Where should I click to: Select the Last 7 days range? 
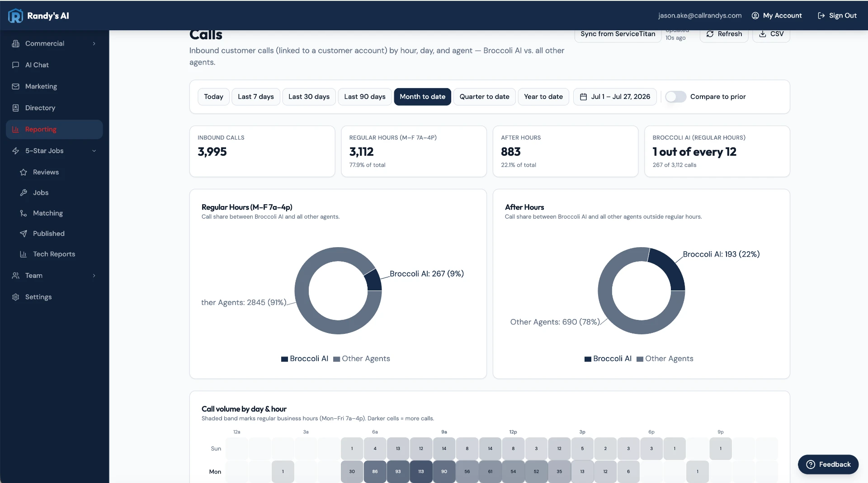[x=256, y=97]
